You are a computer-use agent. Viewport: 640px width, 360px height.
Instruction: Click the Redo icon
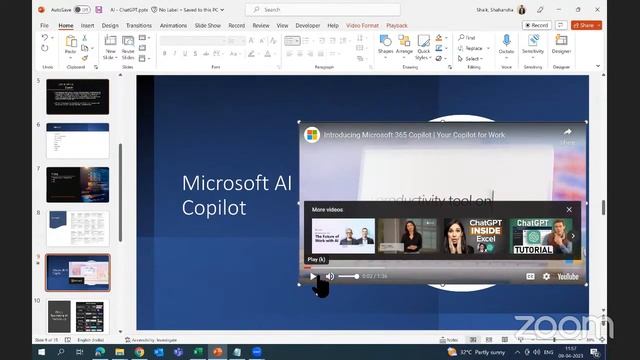pos(44,48)
